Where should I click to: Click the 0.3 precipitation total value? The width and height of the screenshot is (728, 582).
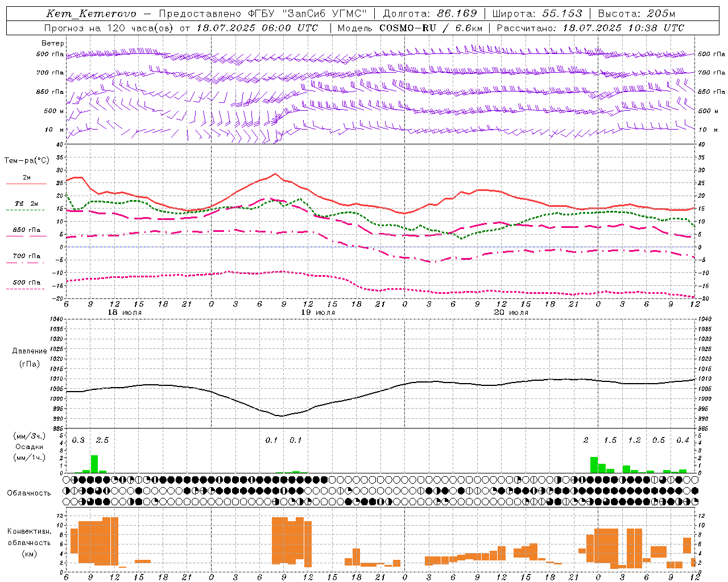coord(78,440)
